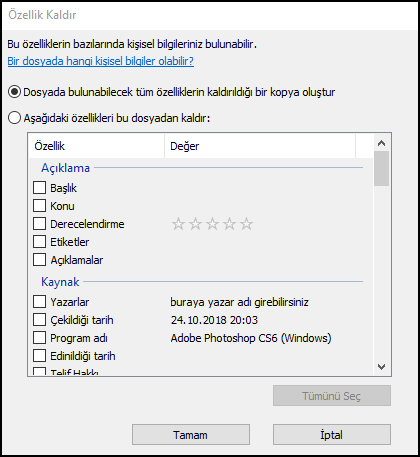Image resolution: width=420 pixels, height=457 pixels.
Task: Select the remove-listed-properties radio option
Action: coord(15,118)
